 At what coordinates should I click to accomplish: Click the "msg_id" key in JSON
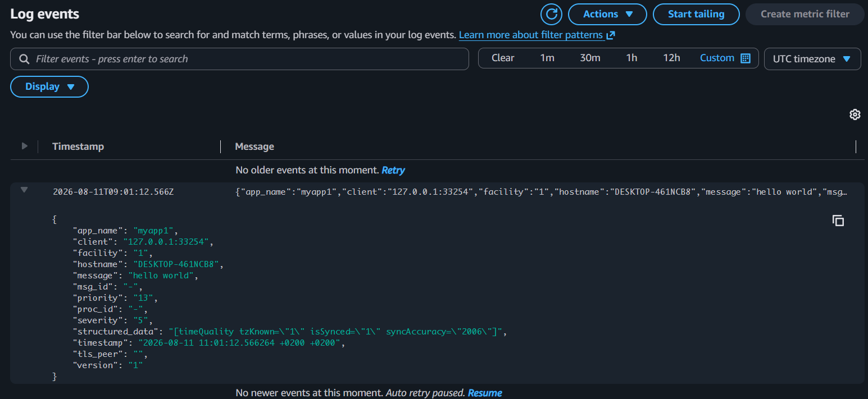(x=93, y=287)
